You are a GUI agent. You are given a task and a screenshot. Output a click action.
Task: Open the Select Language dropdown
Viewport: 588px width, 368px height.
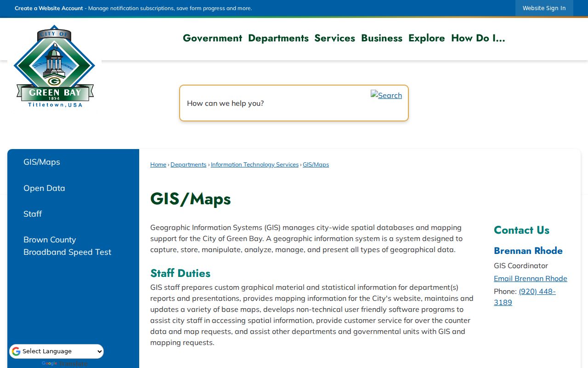tap(57, 351)
